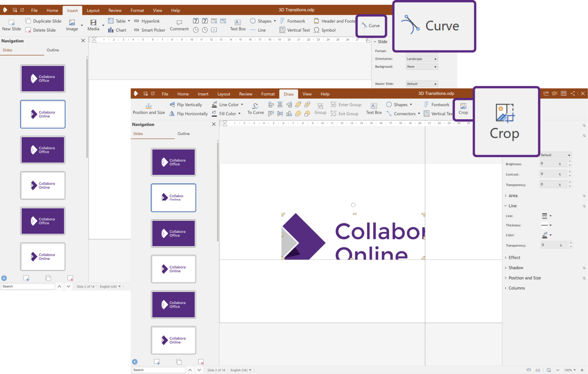588x374 pixels.
Task: Collapse the Line section in the front sidebar
Action: coord(513,206)
